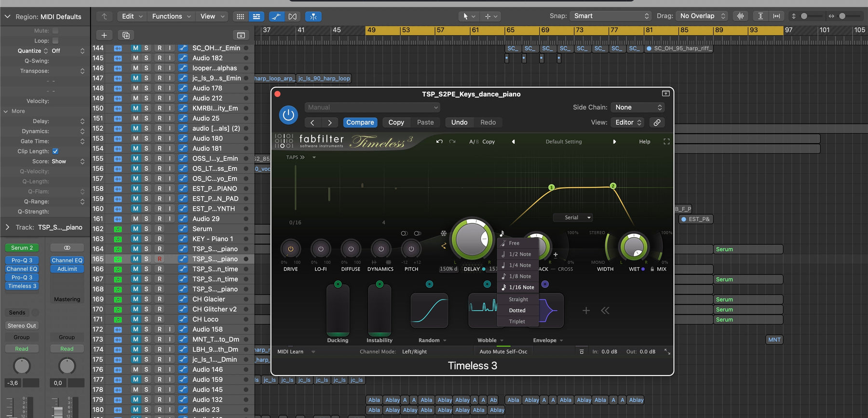
Task: Click the waveform zoom icon
Action: point(740,16)
